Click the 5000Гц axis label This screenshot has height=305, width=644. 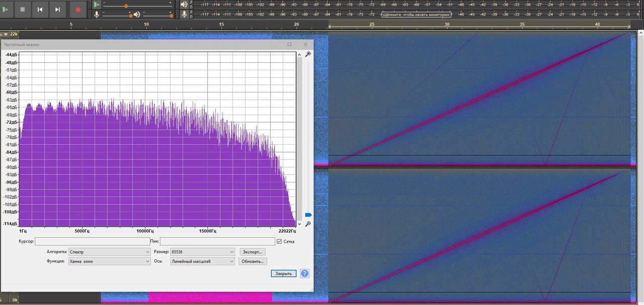[x=82, y=231]
